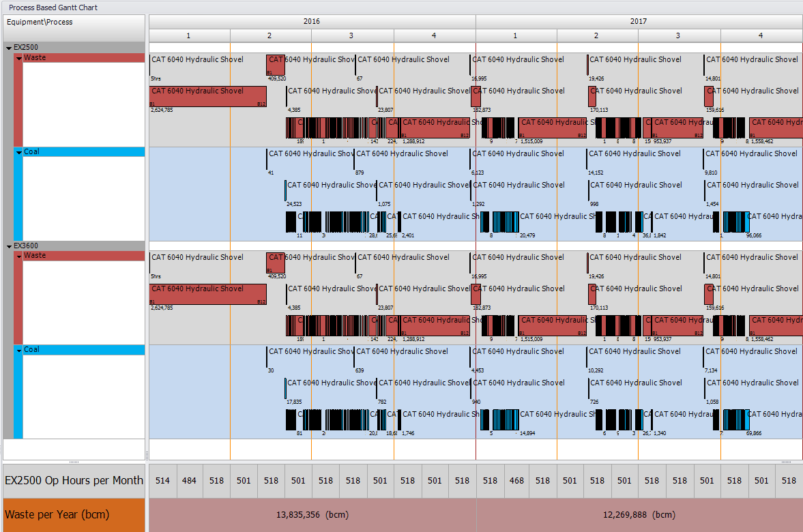
Task: Click Coal value 17,835
Action: pos(294,402)
